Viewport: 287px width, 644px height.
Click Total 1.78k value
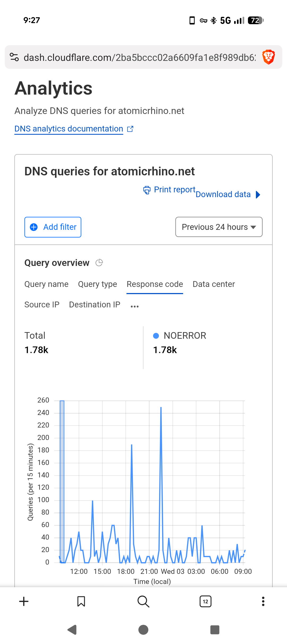[x=36, y=350]
